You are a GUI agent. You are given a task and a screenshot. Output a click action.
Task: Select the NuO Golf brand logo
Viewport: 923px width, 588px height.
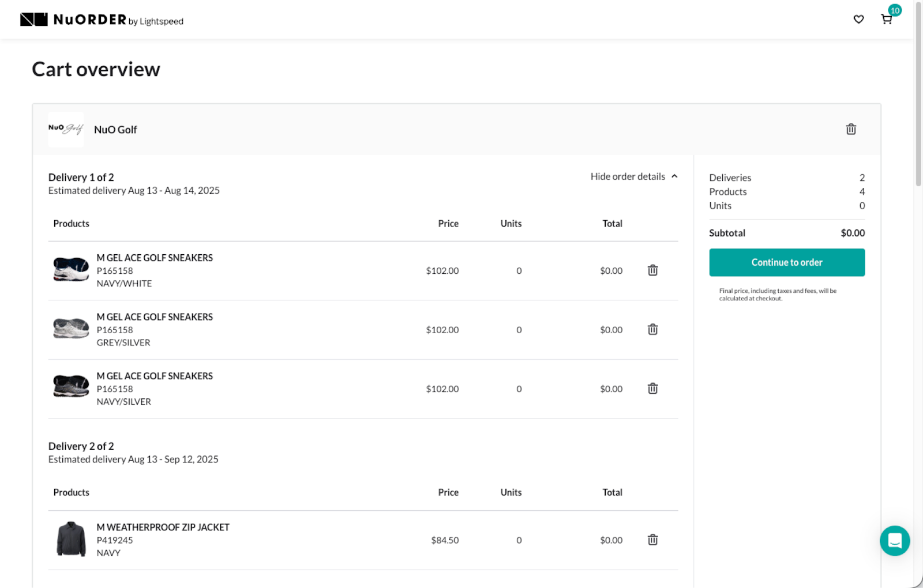pyautogui.click(x=65, y=129)
